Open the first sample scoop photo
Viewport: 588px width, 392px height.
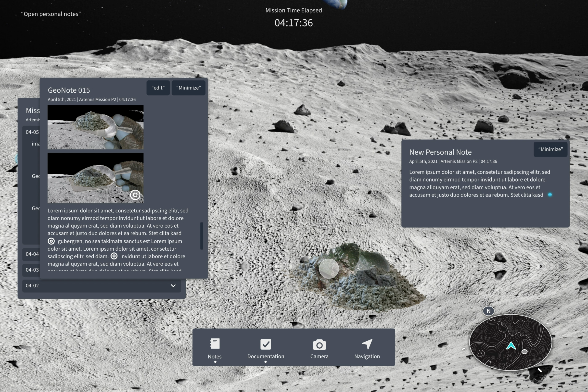click(x=96, y=127)
